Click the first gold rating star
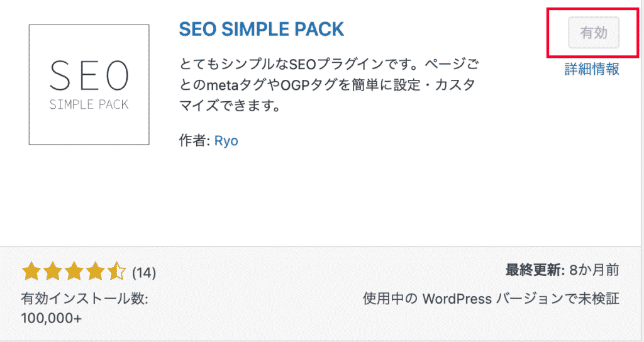The height and width of the screenshot is (342, 644). click(x=31, y=272)
